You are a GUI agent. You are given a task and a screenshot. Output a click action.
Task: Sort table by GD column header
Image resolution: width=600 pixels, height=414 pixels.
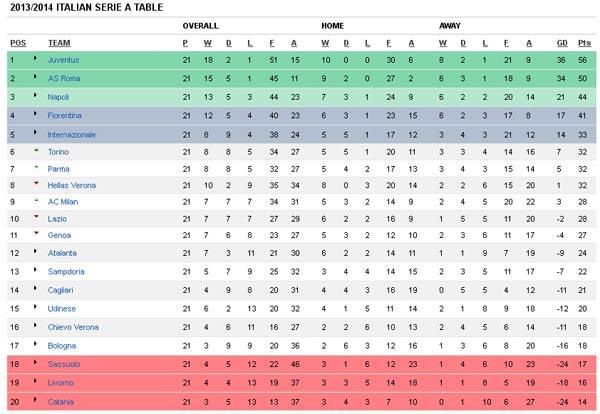(x=562, y=43)
